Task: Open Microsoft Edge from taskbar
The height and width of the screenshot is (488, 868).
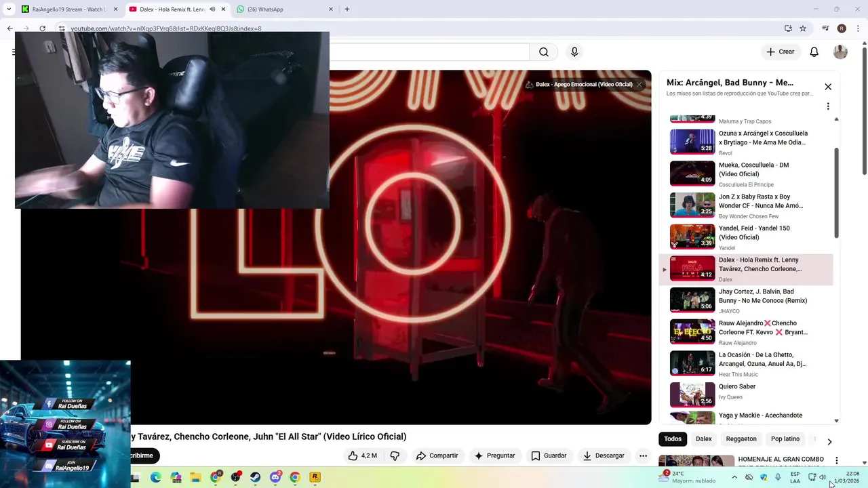Action: coord(155,477)
